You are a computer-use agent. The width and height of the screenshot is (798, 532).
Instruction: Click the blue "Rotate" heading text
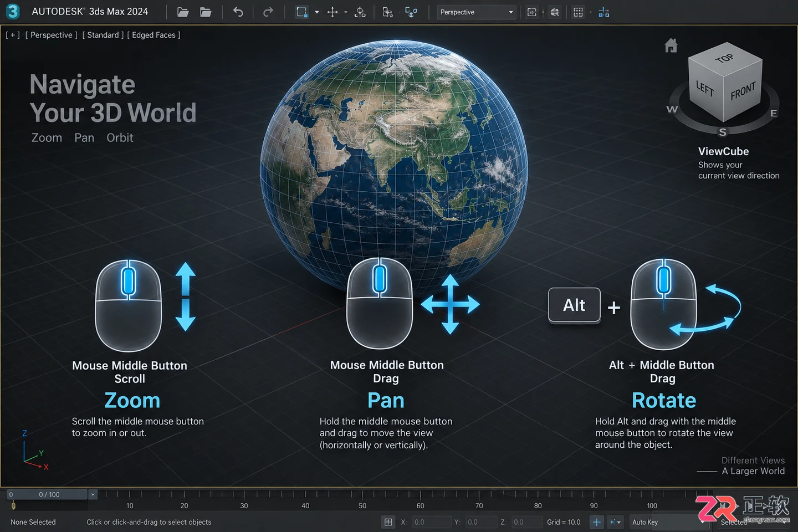pyautogui.click(x=664, y=400)
